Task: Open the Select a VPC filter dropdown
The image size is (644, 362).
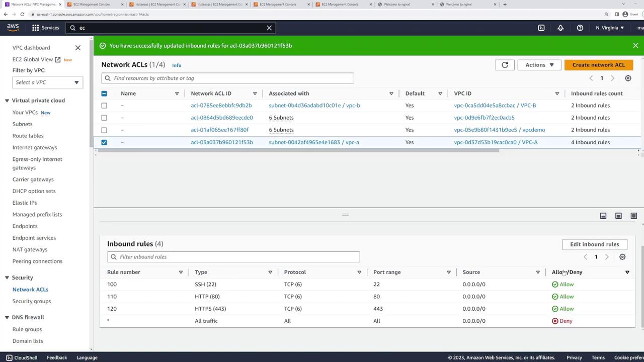Action: pyautogui.click(x=47, y=82)
